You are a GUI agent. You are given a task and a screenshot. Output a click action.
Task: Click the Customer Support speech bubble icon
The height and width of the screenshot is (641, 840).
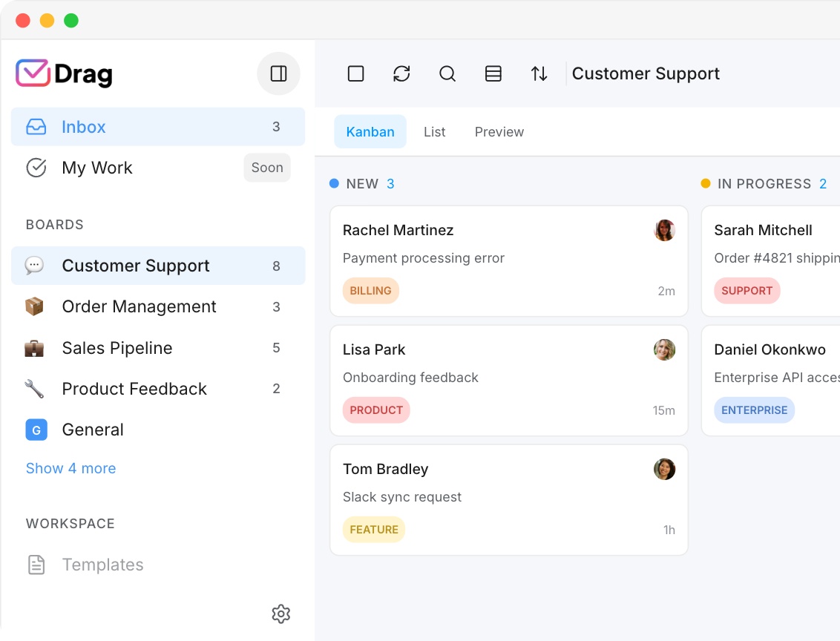(x=34, y=265)
